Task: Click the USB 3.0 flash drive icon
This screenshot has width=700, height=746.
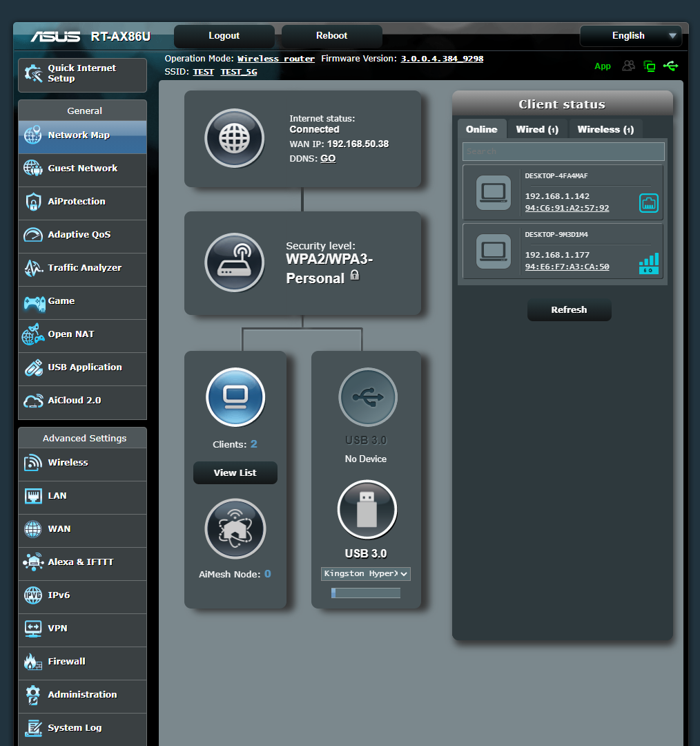Action: (x=367, y=509)
